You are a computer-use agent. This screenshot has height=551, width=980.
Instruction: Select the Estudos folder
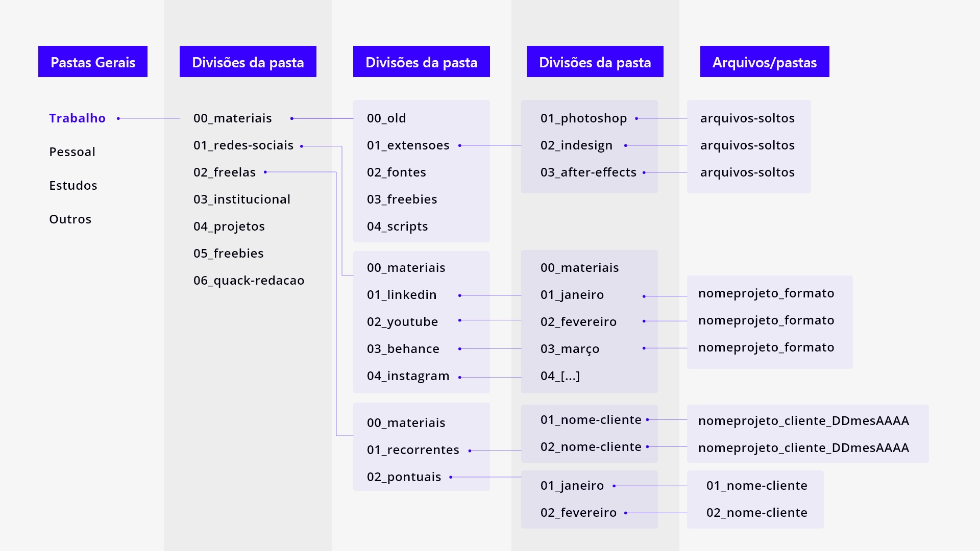tap(73, 186)
